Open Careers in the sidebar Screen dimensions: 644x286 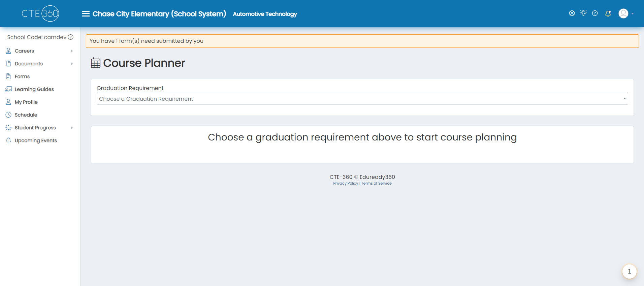24,51
